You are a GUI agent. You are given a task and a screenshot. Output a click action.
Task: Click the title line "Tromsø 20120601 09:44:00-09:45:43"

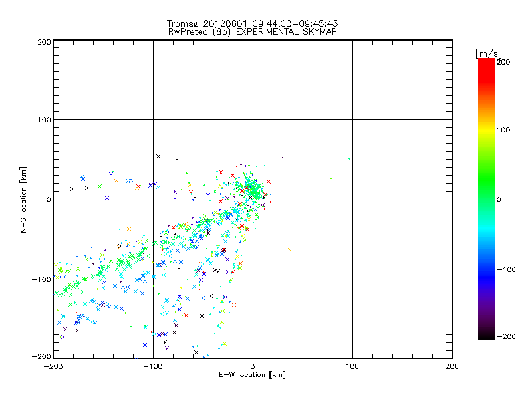(x=252, y=23)
